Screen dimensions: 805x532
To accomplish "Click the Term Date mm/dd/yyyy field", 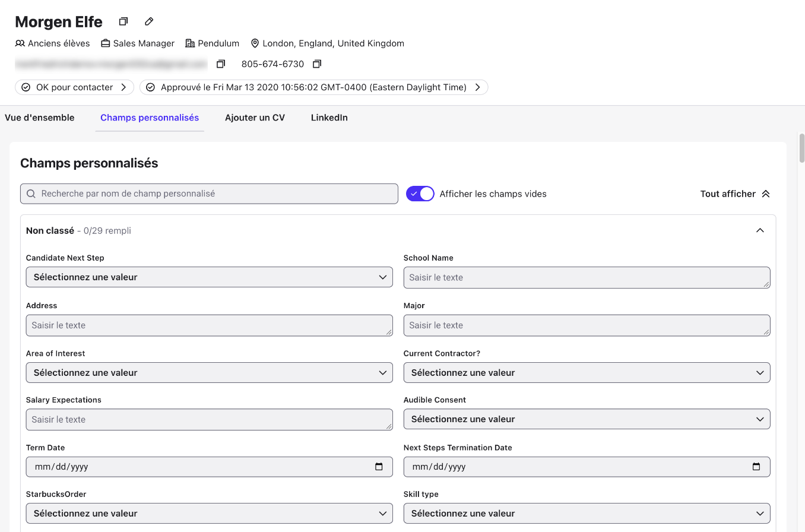I will [210, 467].
